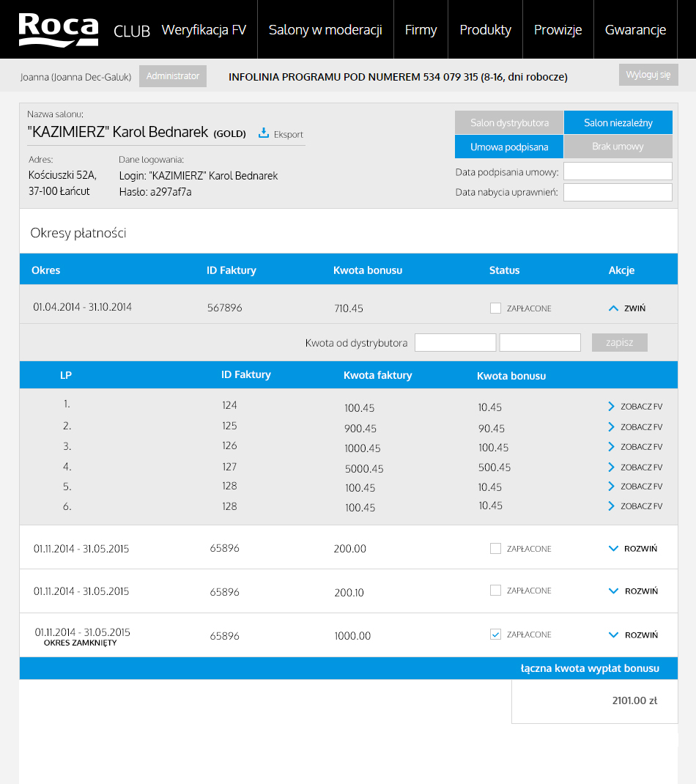Viewport: 696px width, 784px height.
Task: Click łączna kwota wypłat bonusu label
Action: 590,668
